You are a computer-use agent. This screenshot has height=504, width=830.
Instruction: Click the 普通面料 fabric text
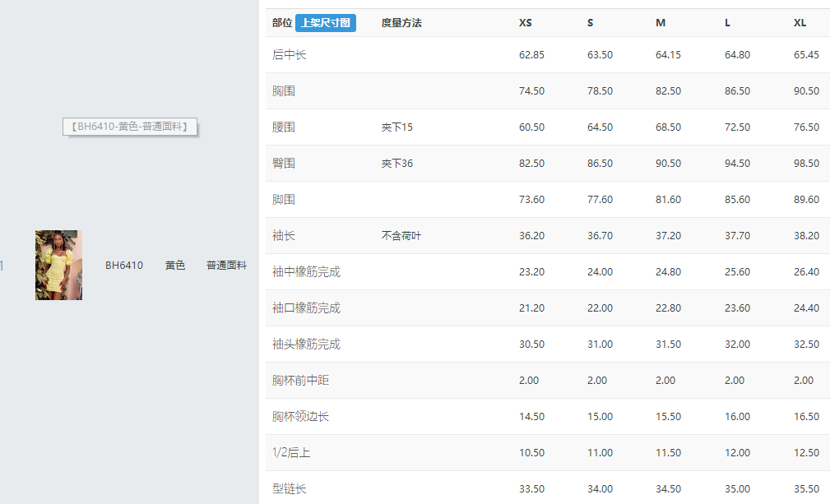226,266
